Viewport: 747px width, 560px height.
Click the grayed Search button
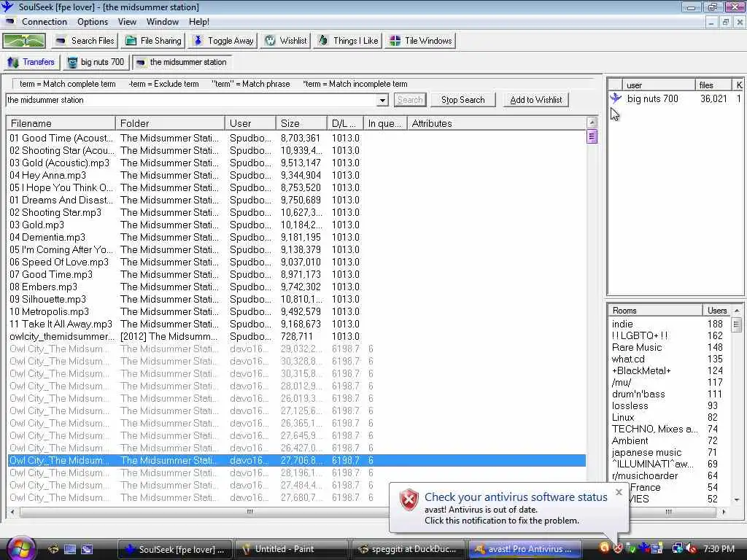click(410, 100)
